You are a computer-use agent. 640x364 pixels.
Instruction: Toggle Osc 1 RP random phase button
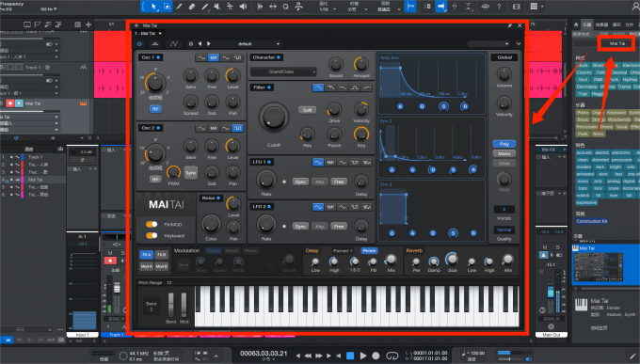tap(155, 109)
